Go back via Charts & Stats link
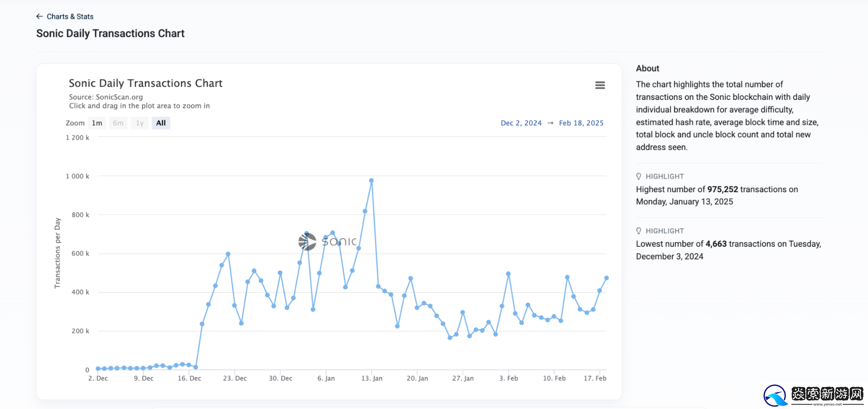 coord(70,17)
